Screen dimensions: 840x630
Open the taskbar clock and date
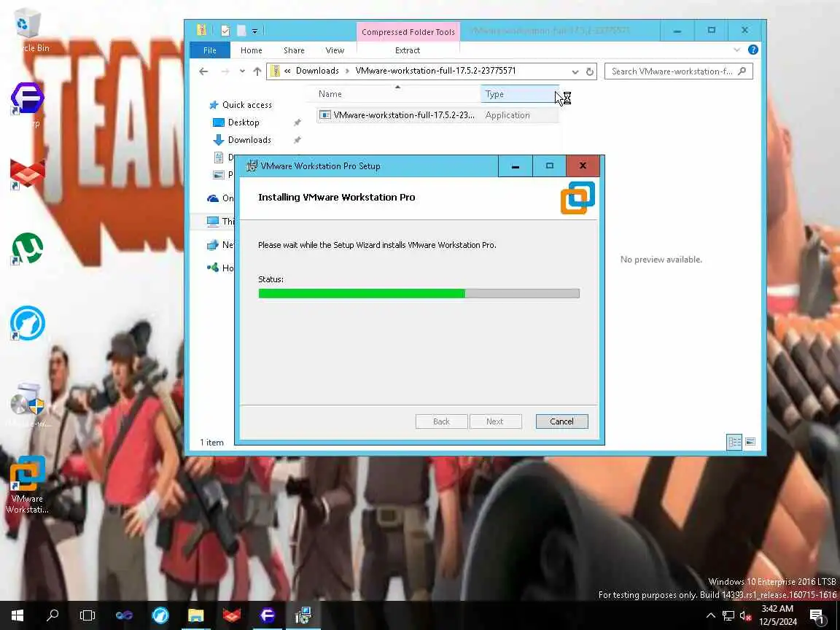[x=777, y=615]
